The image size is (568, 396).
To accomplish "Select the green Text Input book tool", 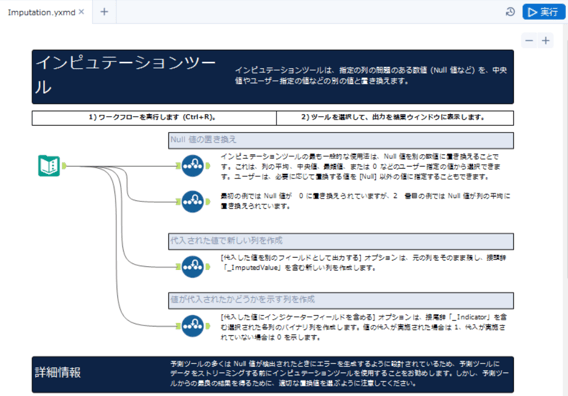I will point(49,166).
